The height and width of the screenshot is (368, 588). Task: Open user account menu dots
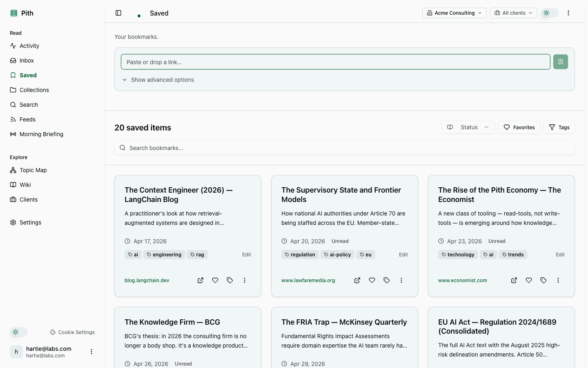click(91, 352)
